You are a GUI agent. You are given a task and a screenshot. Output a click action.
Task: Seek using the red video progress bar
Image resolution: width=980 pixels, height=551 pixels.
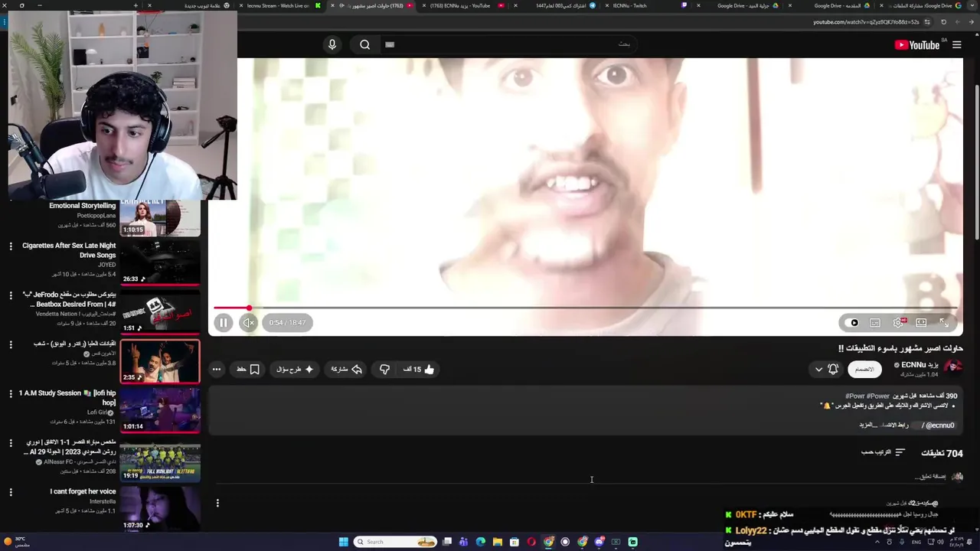tap(586, 308)
